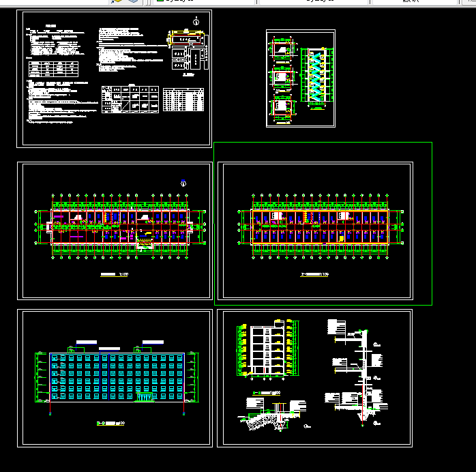
Task: Select the topmost stair plan in the stair sheet
Action: tap(282, 50)
